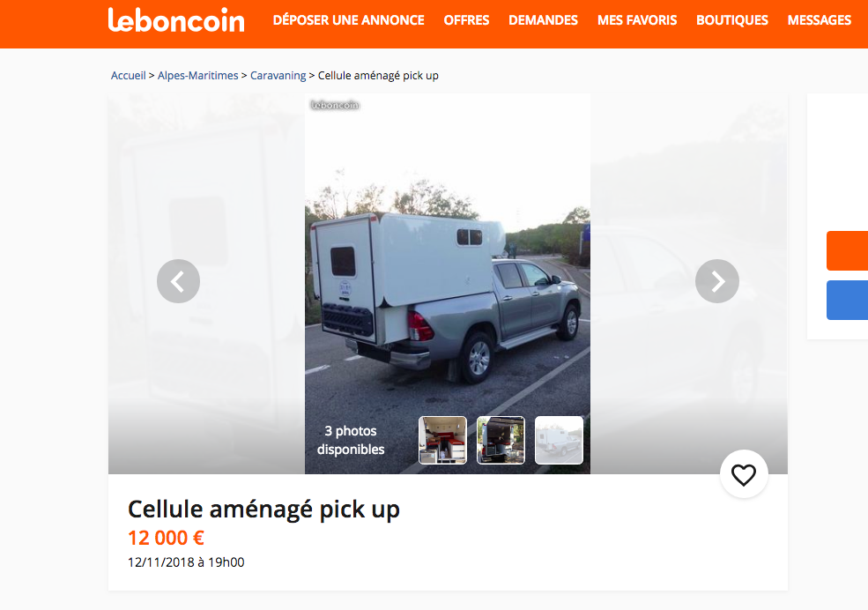Image resolution: width=868 pixels, height=610 pixels.
Task: Show the previous photo with left arrow
Action: coord(178,281)
